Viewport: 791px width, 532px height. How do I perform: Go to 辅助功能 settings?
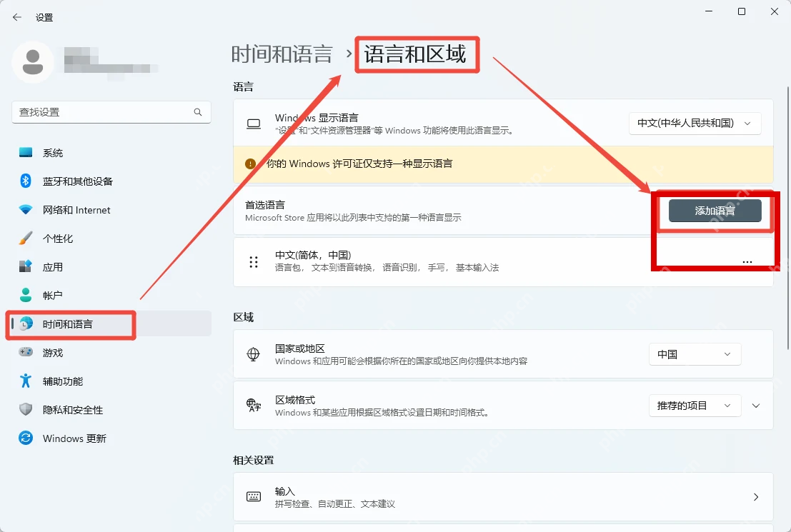point(110,381)
